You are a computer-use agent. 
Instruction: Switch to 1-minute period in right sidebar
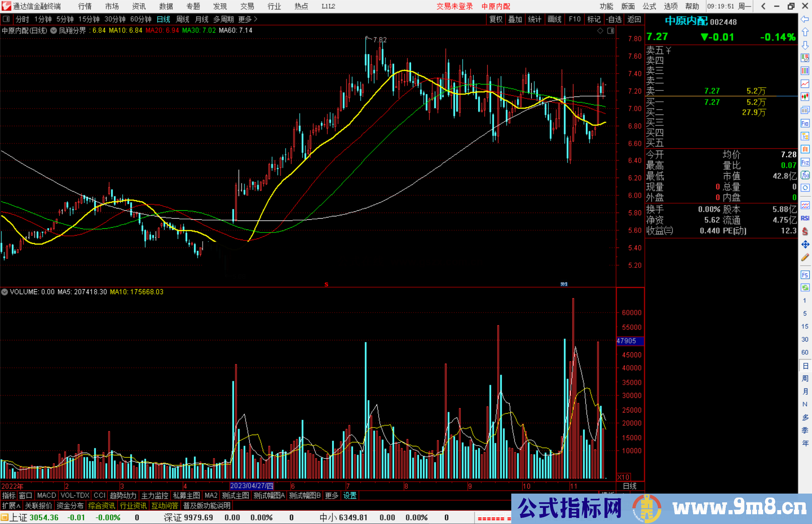(x=805, y=301)
